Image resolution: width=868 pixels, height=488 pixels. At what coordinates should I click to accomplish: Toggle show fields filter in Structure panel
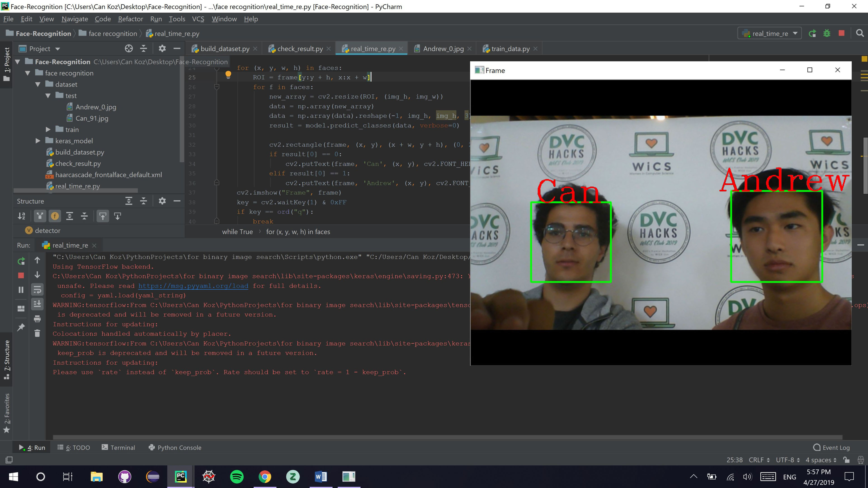(54, 216)
